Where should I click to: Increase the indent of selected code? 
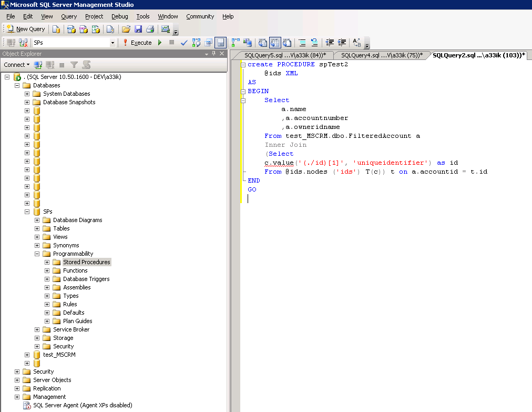[x=342, y=43]
